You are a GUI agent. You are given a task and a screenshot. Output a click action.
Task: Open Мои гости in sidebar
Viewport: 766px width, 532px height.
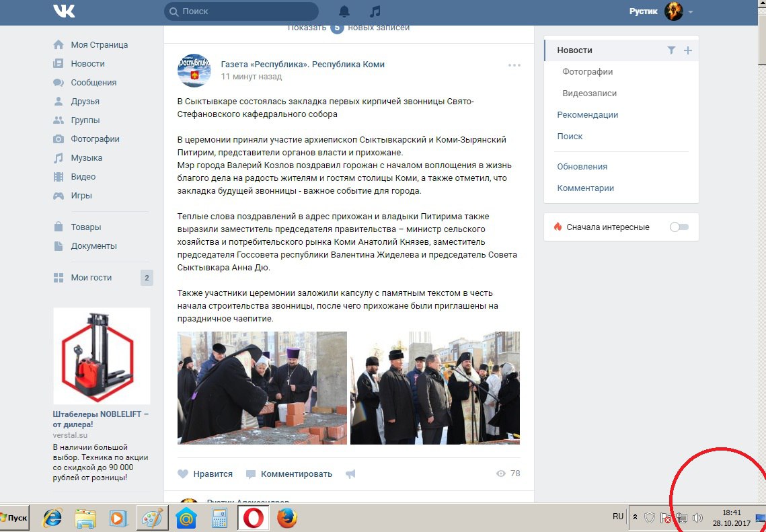coord(91,278)
